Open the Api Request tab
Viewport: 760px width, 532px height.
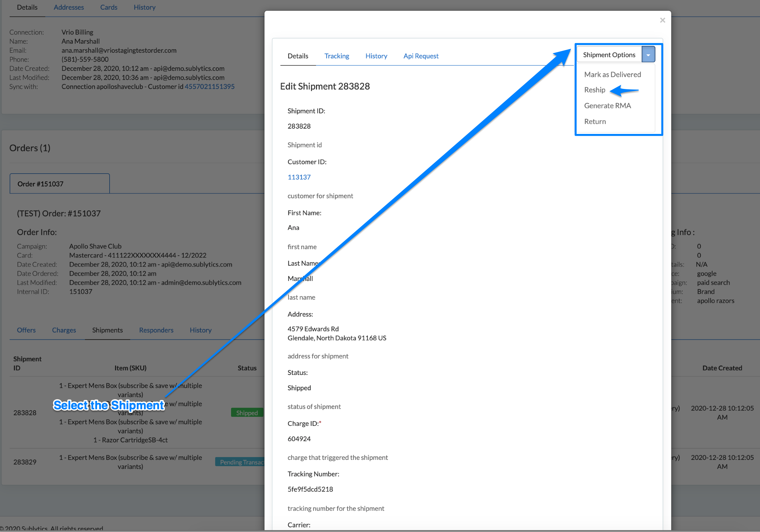coord(420,56)
